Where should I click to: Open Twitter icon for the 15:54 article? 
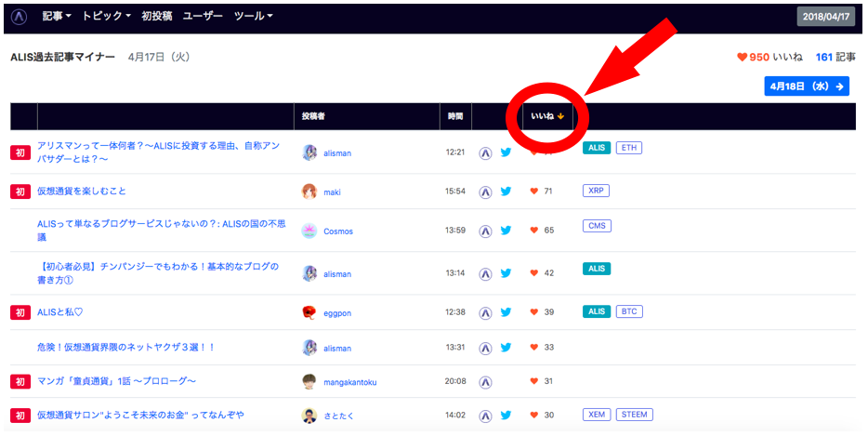tap(506, 192)
